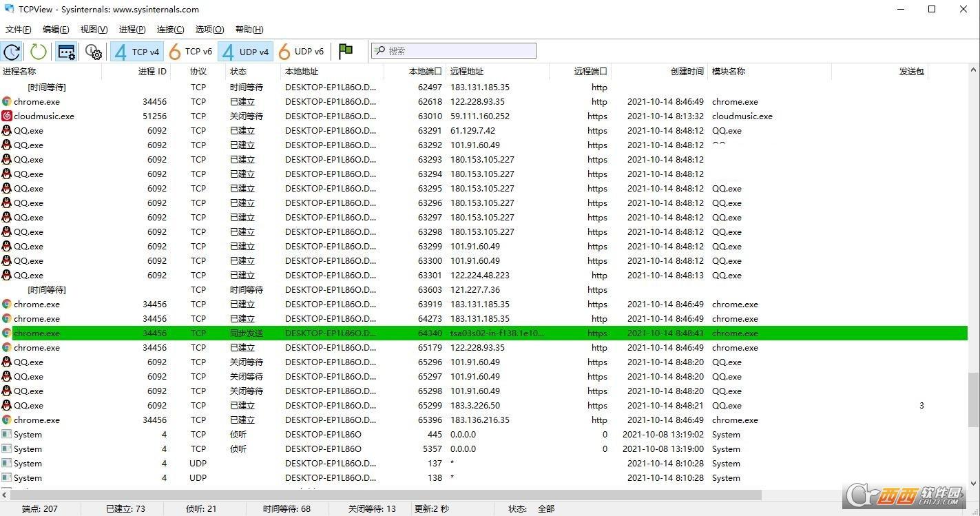Click QQ penguin icon on port 65296 row

[x=7, y=362]
